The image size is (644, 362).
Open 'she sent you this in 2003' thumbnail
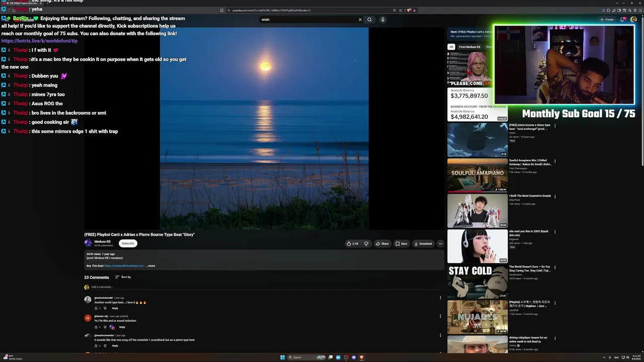(x=477, y=246)
